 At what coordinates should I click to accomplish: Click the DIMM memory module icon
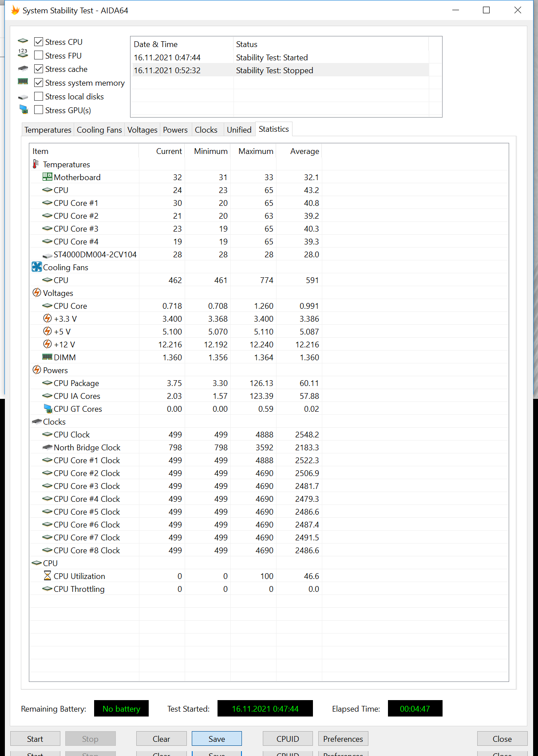47,357
